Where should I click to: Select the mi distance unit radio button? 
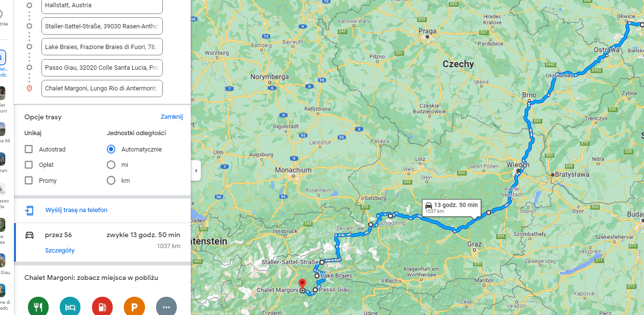point(111,165)
